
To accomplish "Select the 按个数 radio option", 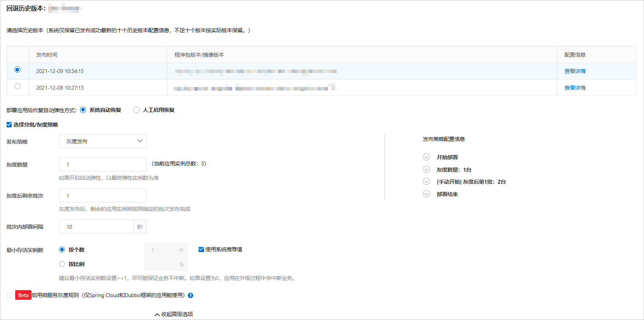I will point(62,250).
